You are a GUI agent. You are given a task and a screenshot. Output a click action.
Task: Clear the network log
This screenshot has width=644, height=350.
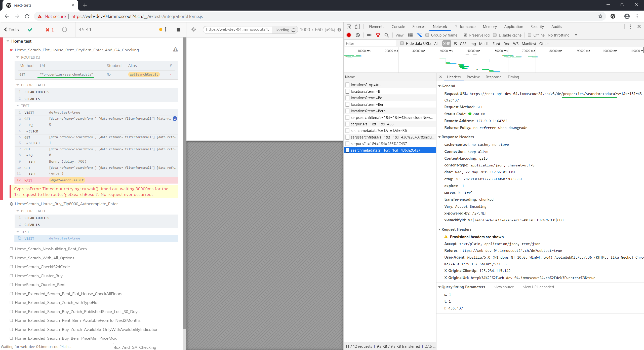pos(358,35)
